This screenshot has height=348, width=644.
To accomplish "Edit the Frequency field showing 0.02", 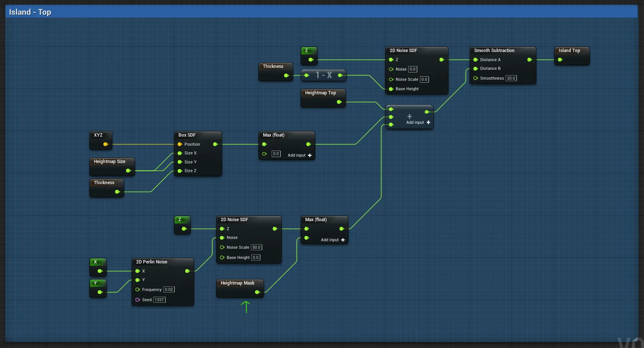I will coord(169,289).
